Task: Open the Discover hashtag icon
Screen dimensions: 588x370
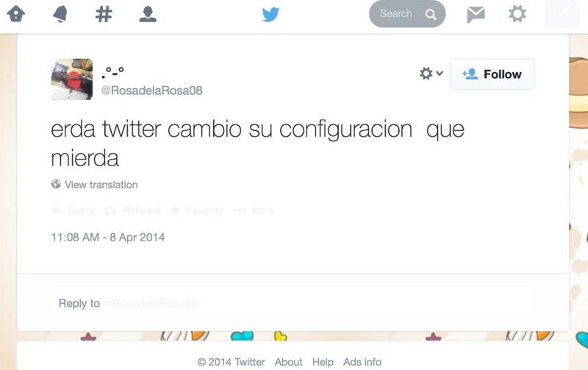Action: tap(104, 14)
